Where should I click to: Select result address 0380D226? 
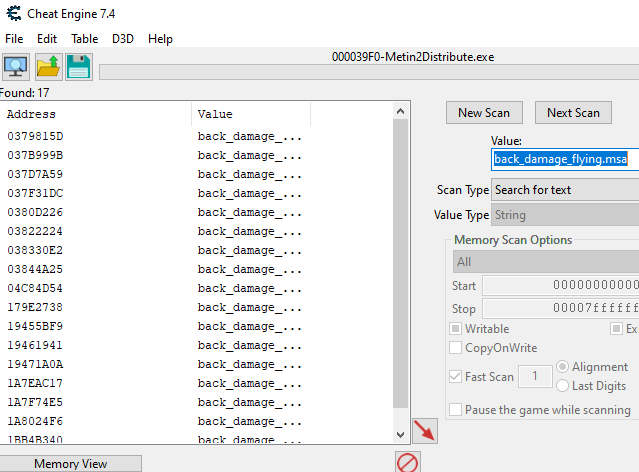[x=35, y=212]
